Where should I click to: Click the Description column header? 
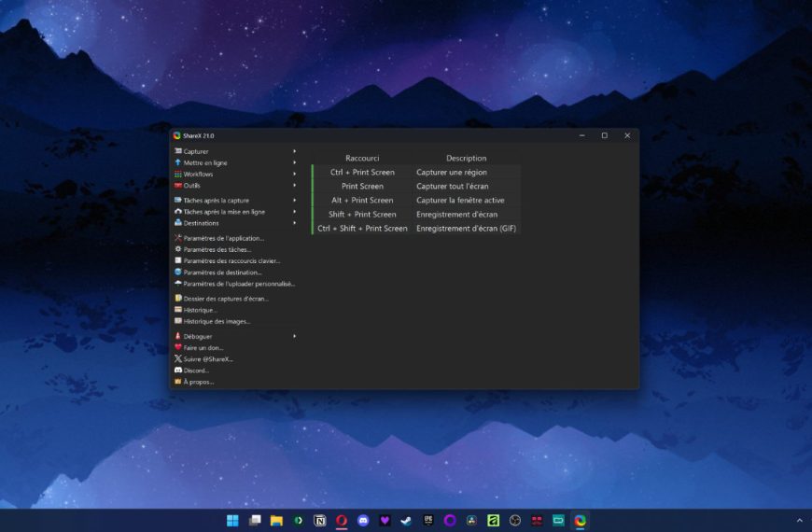coord(466,158)
